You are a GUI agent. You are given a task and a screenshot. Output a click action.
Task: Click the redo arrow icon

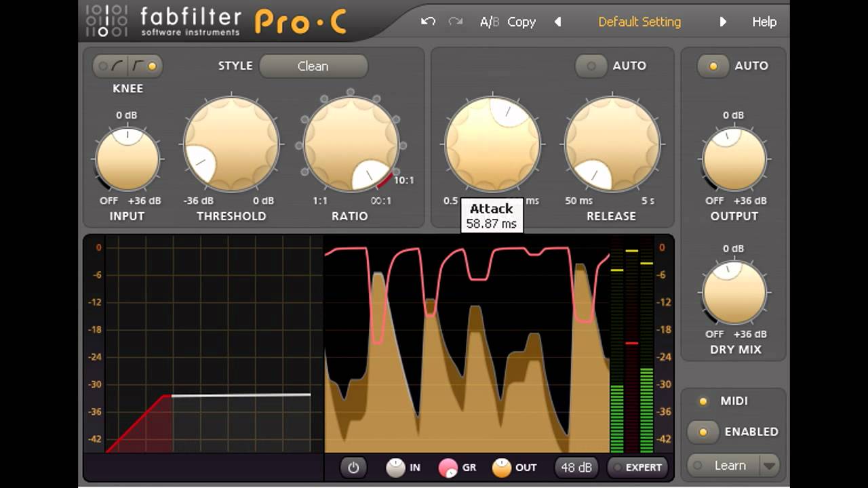(x=456, y=22)
